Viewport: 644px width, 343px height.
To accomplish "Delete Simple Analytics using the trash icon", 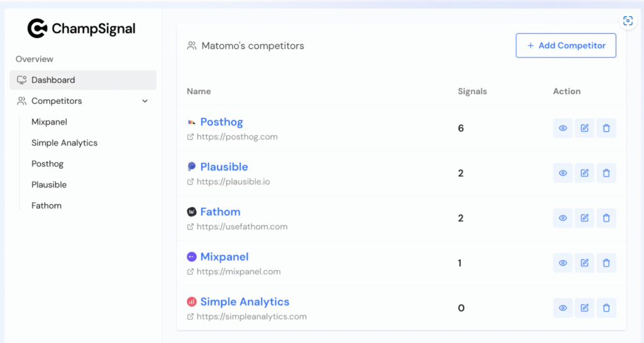I will click(606, 308).
